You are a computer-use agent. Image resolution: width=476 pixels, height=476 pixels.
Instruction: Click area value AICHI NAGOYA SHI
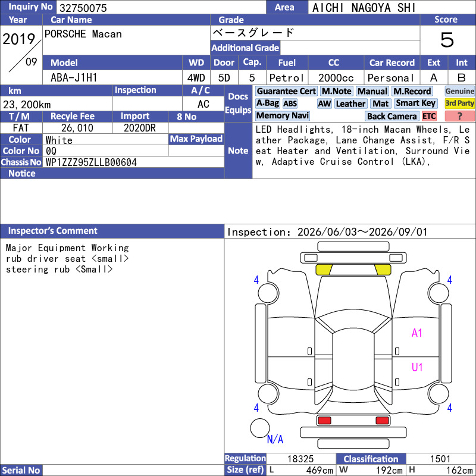click(x=364, y=8)
